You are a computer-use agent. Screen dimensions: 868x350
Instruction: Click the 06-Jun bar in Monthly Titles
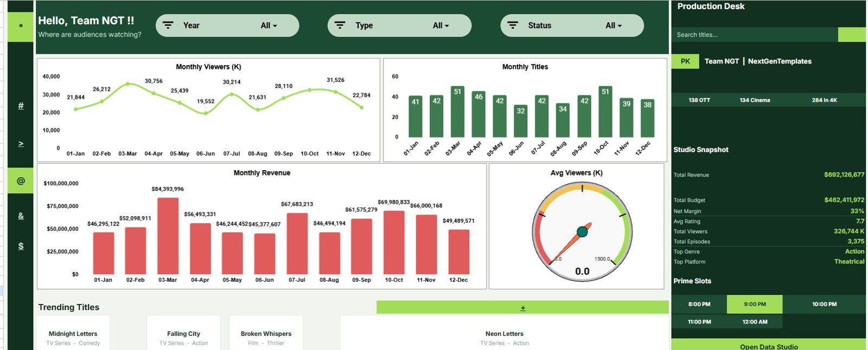[521, 121]
